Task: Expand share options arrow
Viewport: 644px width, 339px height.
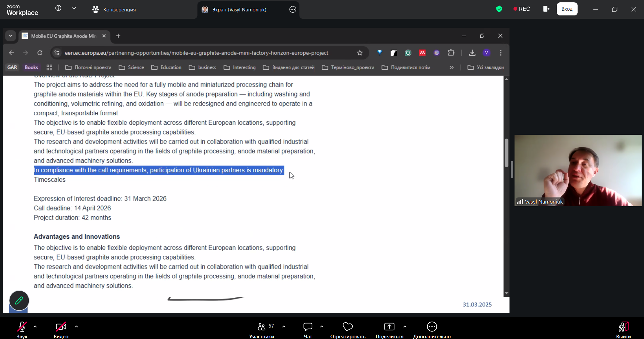Action: 405,326
